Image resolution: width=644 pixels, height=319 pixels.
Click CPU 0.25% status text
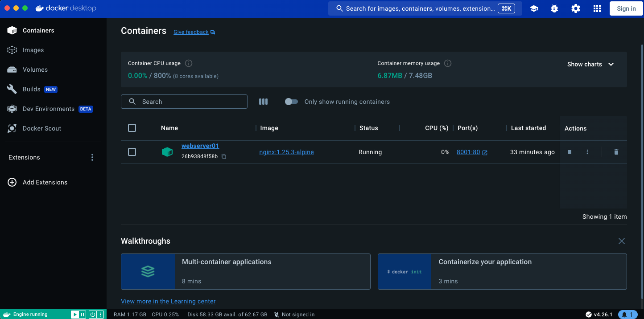[165, 315]
